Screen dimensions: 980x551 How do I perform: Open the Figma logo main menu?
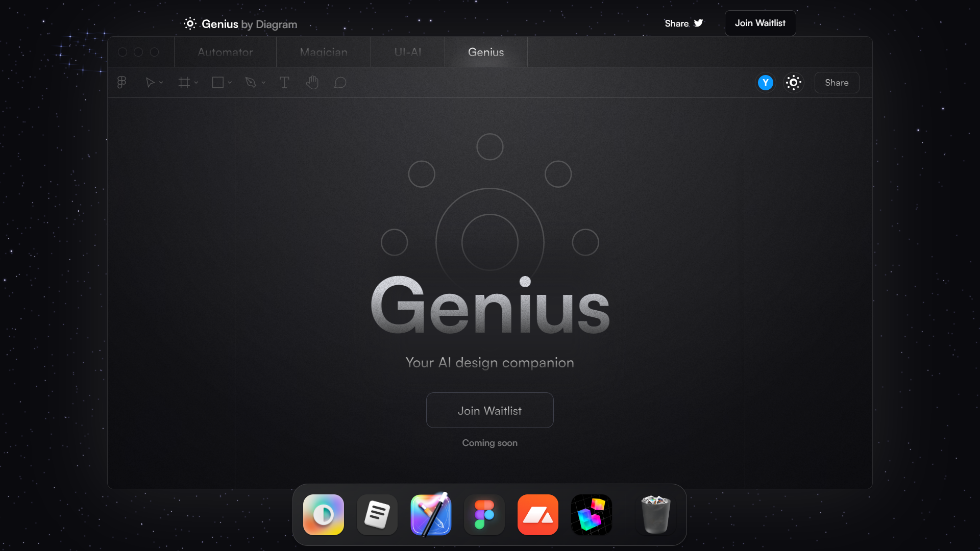pyautogui.click(x=121, y=83)
